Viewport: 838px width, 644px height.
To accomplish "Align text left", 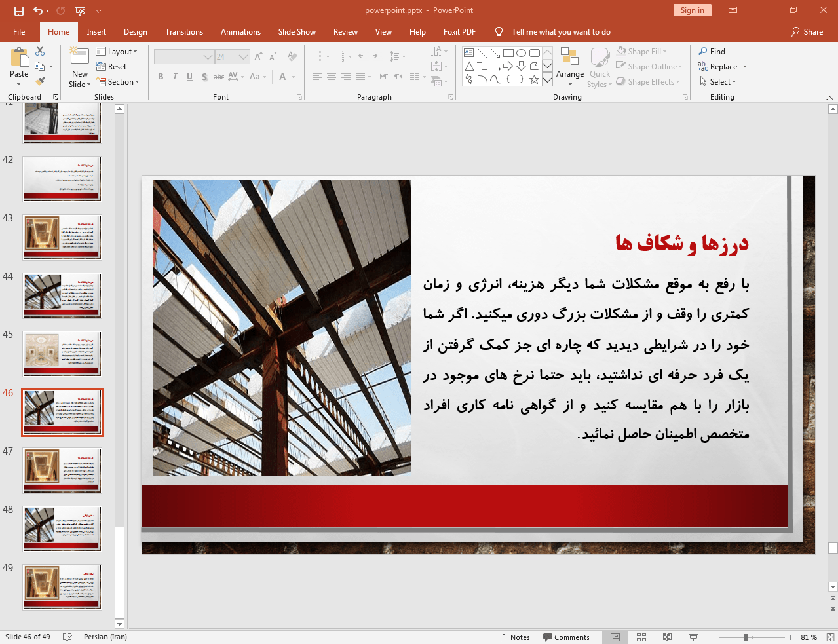I will pos(317,77).
